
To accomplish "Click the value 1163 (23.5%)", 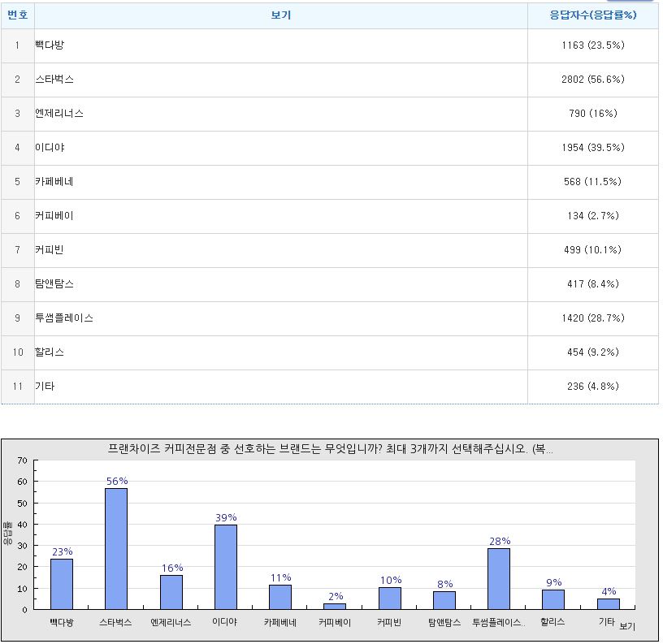I will point(593,45).
